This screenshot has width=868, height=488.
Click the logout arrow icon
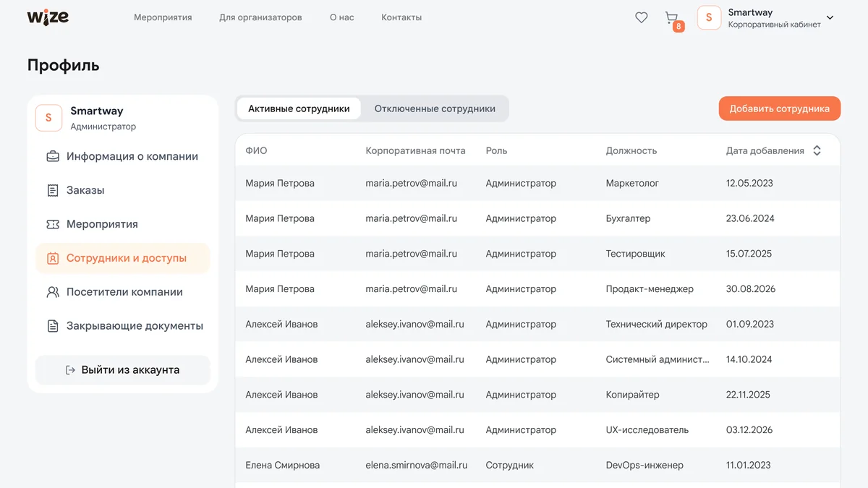70,370
